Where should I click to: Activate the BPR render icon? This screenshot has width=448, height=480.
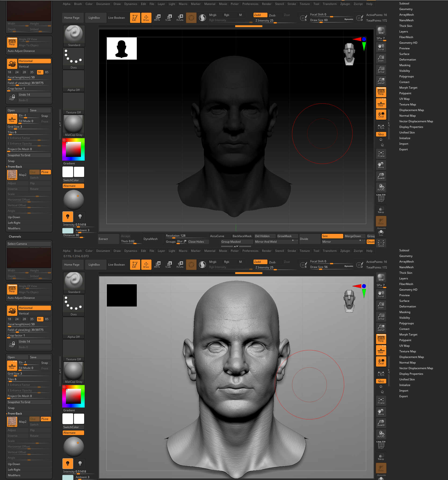click(x=381, y=30)
